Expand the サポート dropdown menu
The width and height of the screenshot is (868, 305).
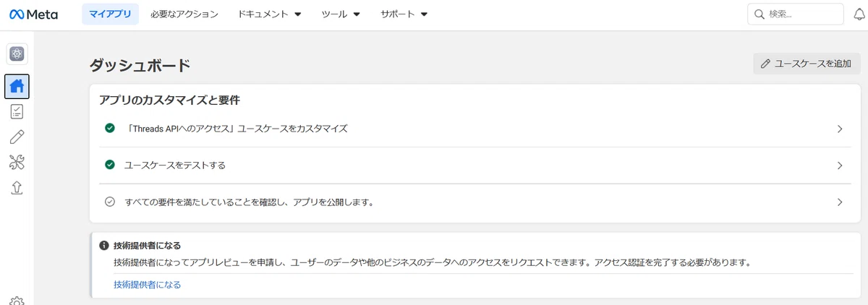(404, 14)
